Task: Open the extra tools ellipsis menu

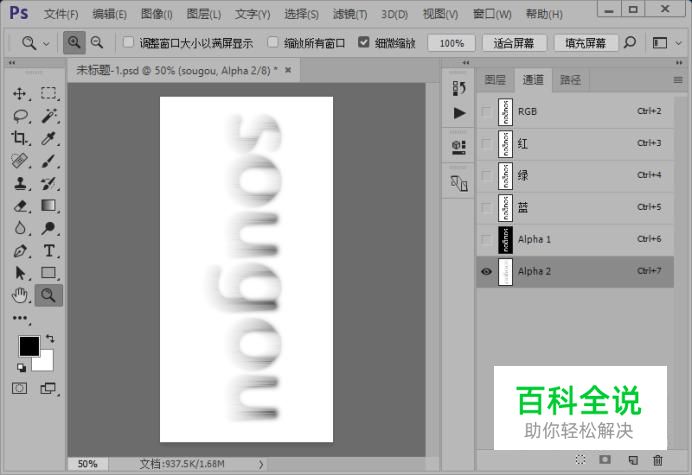Action: 20,318
